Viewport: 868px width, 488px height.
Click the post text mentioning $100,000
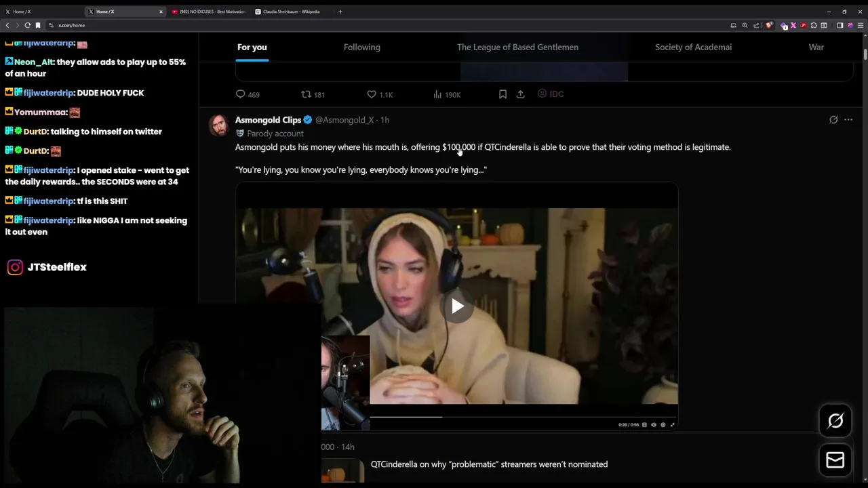pyautogui.click(x=483, y=147)
